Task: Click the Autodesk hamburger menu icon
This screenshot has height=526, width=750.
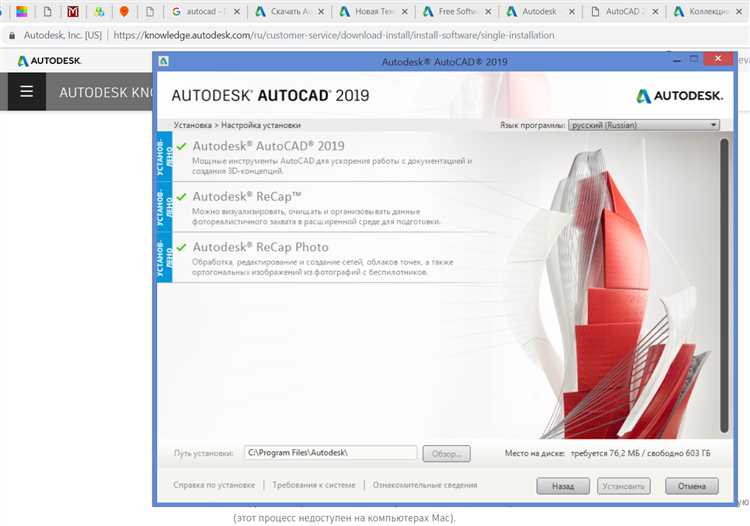Action: tap(26, 91)
